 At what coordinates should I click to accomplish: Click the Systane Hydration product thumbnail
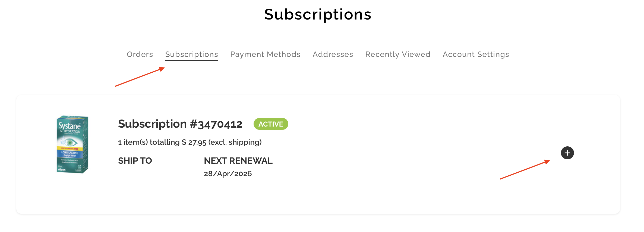[72, 144]
